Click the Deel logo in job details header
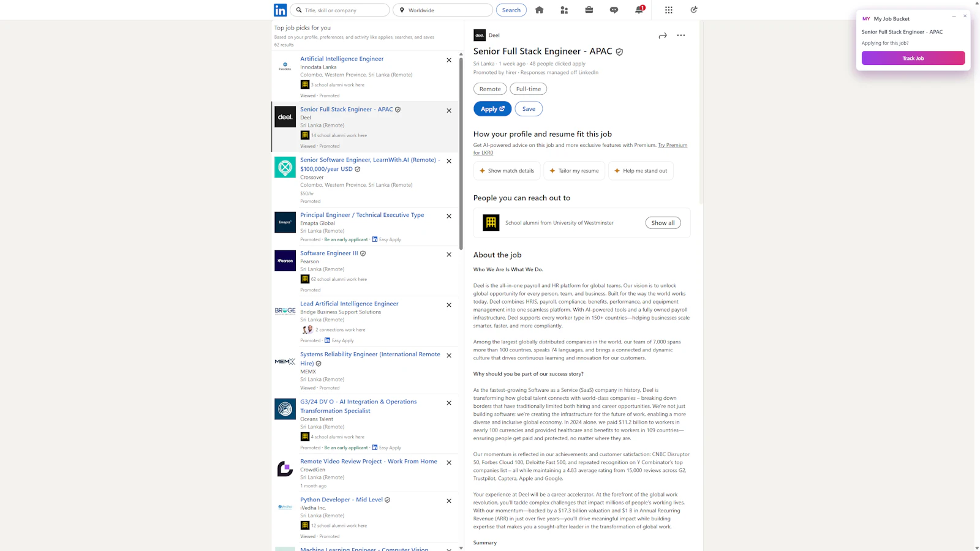Image resolution: width=980 pixels, height=551 pixels. (480, 36)
